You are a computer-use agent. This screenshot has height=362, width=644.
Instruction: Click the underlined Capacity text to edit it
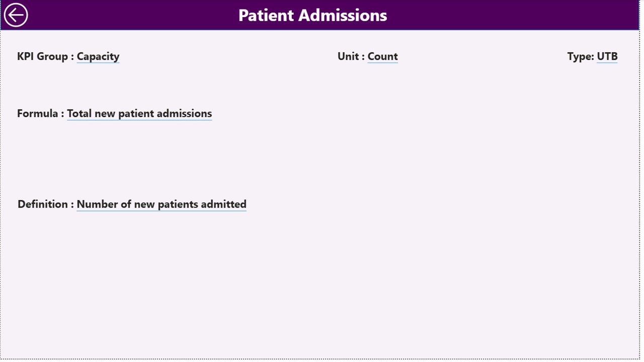click(x=98, y=56)
